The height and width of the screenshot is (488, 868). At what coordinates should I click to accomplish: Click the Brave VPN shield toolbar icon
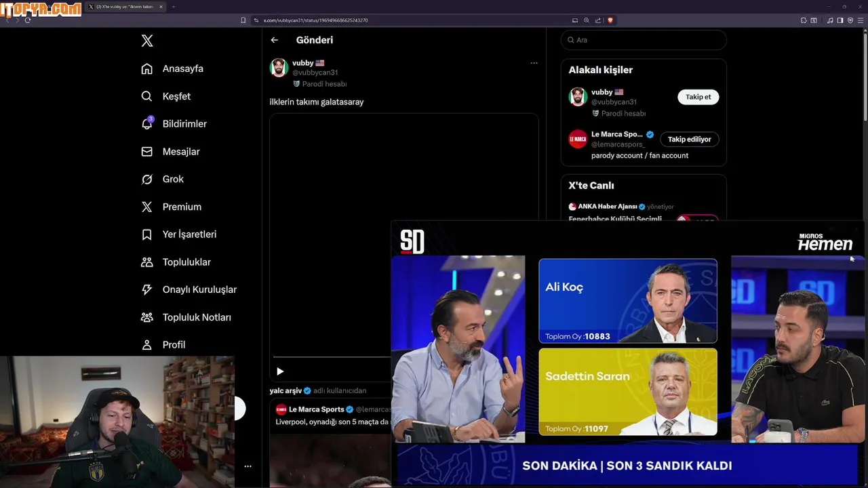click(x=850, y=20)
